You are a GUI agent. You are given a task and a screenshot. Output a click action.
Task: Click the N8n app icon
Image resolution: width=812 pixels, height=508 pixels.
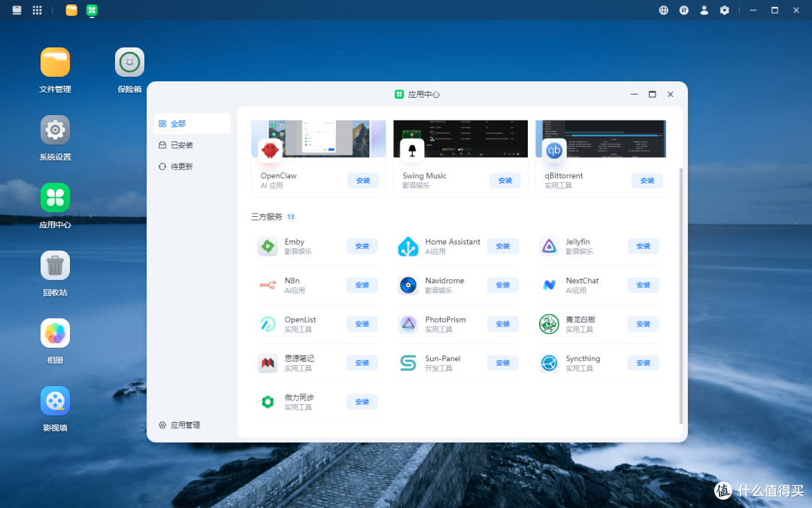(268, 285)
